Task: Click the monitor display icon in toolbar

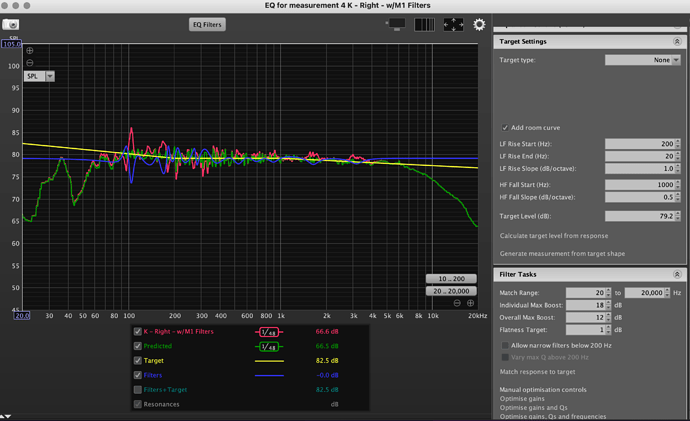Action: click(396, 24)
